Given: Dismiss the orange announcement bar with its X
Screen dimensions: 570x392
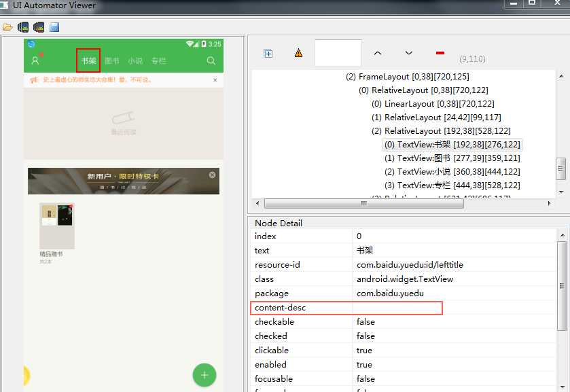Looking at the screenshot, I should pyautogui.click(x=215, y=80).
